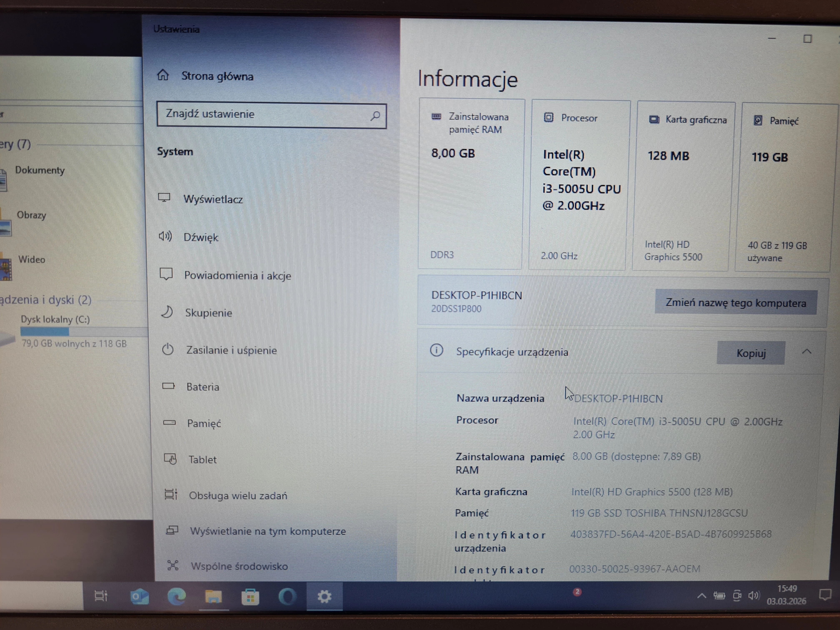Open Wyświetlacz settings in the sidebar
Image resolution: width=840 pixels, height=630 pixels.
(213, 199)
